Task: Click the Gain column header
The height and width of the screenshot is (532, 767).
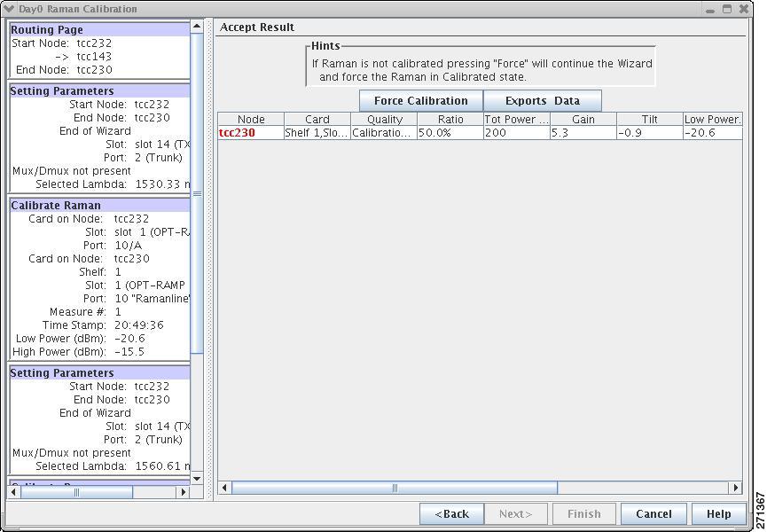Action: (583, 120)
